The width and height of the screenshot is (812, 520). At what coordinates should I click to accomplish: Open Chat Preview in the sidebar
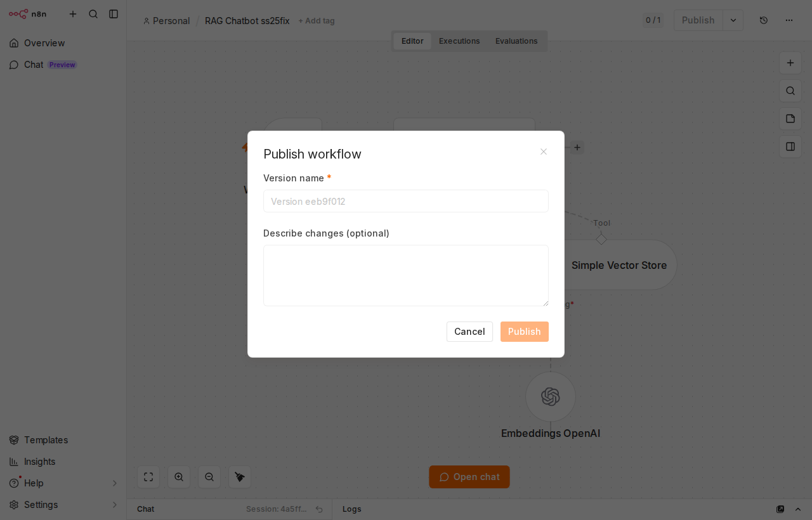63,65
